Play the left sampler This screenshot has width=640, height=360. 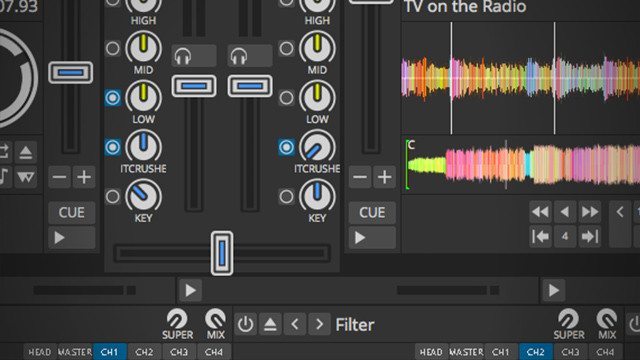pyautogui.click(x=190, y=290)
